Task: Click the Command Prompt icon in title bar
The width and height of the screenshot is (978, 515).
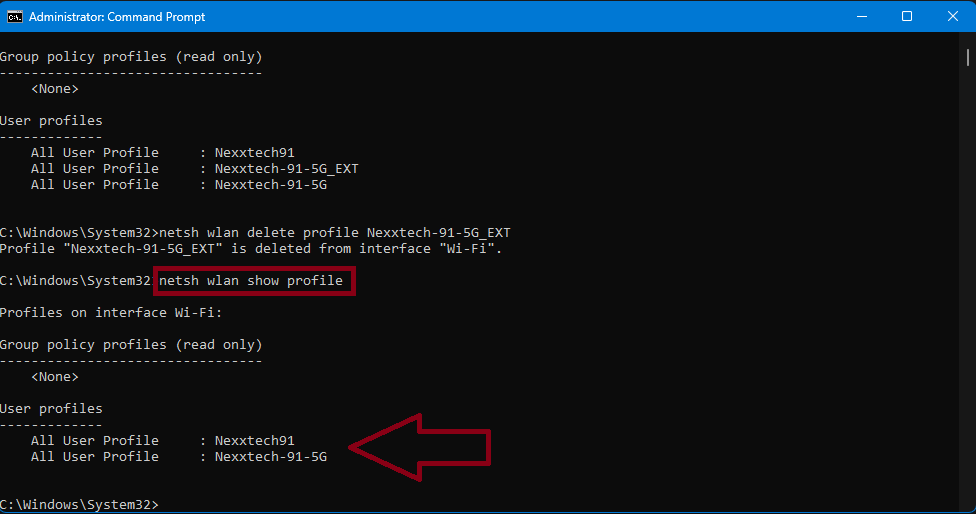Action: click(15, 16)
